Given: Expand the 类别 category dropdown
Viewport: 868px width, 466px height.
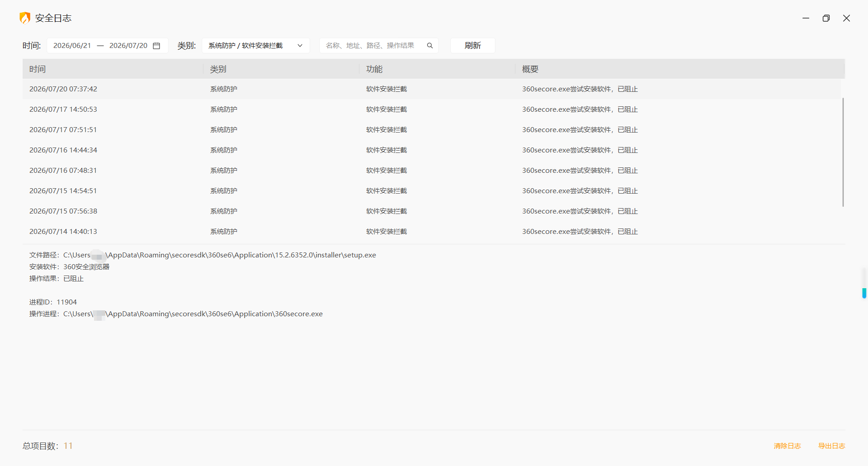Looking at the screenshot, I should click(256, 46).
